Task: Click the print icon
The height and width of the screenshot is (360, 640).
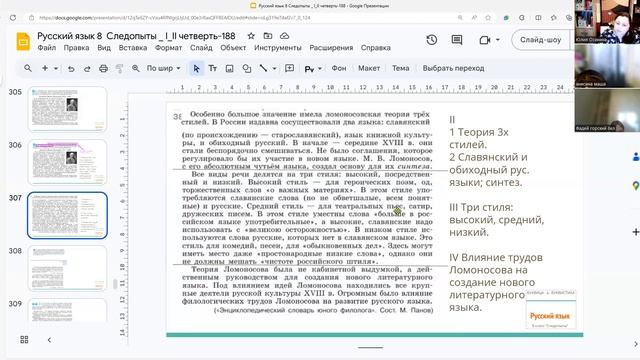Action: coord(103,69)
